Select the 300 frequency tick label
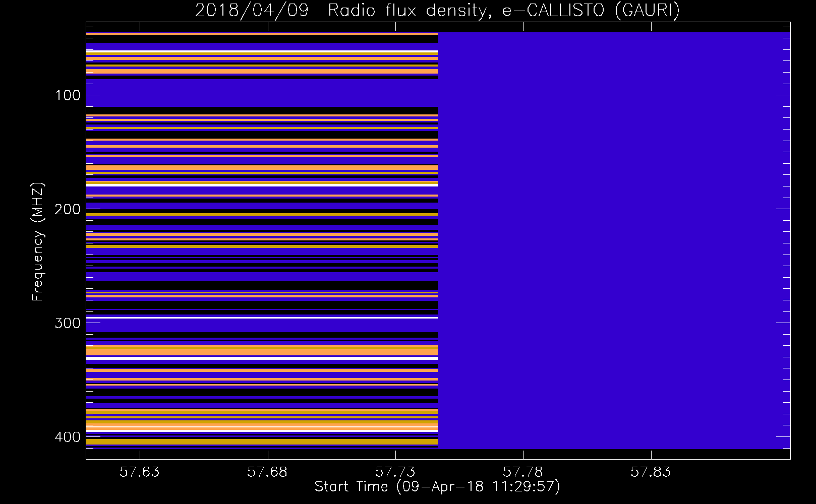The image size is (816, 504). [x=68, y=323]
